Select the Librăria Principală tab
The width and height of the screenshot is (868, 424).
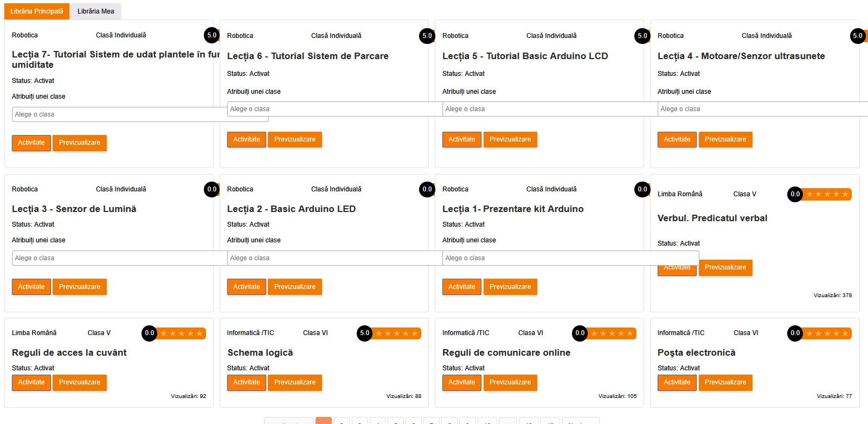coord(37,11)
